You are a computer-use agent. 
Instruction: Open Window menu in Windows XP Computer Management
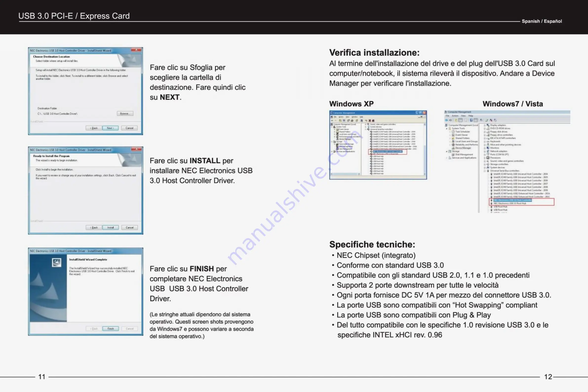tap(355, 117)
